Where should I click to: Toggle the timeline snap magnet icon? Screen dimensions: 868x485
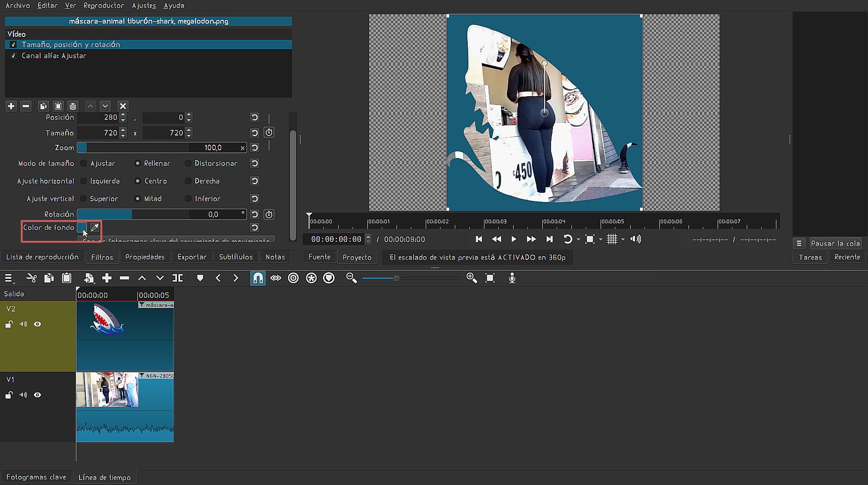pos(258,278)
